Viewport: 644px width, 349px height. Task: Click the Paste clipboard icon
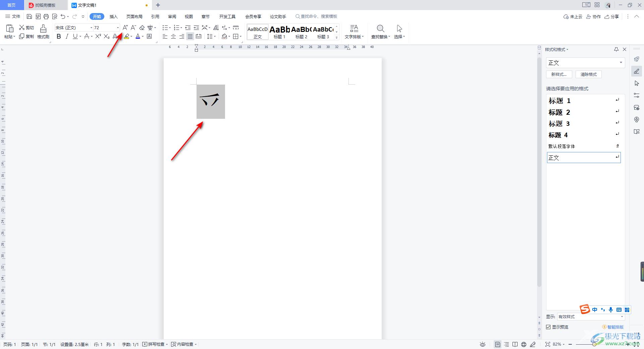[9, 28]
